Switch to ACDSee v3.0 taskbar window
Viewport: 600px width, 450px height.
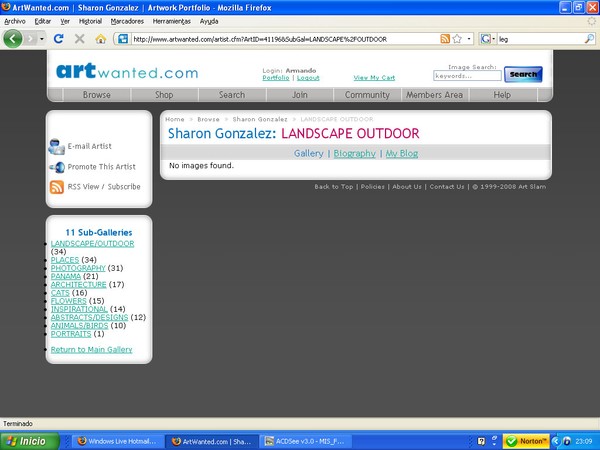305,441
